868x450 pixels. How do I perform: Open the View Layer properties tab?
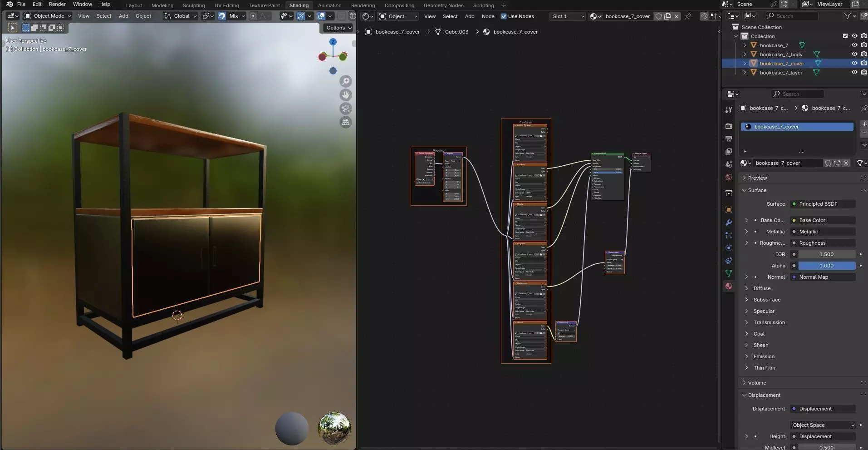[x=729, y=151]
